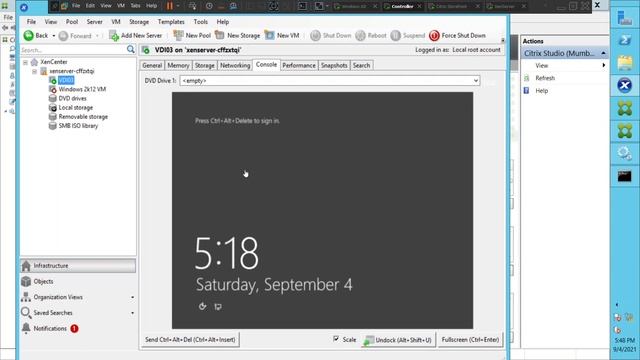This screenshot has width=640, height=360.
Task: Click the search magnifier icon
Action: click(x=131, y=49)
